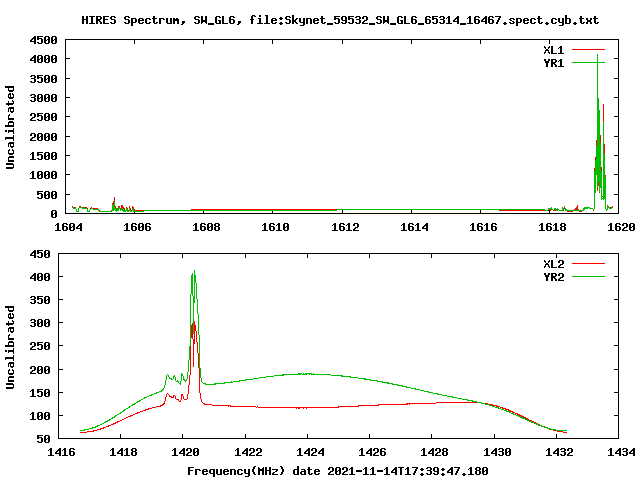Image resolution: width=640 pixels, height=480 pixels.
Task: Click the 1620 x-axis tick label
Action: tap(621, 227)
